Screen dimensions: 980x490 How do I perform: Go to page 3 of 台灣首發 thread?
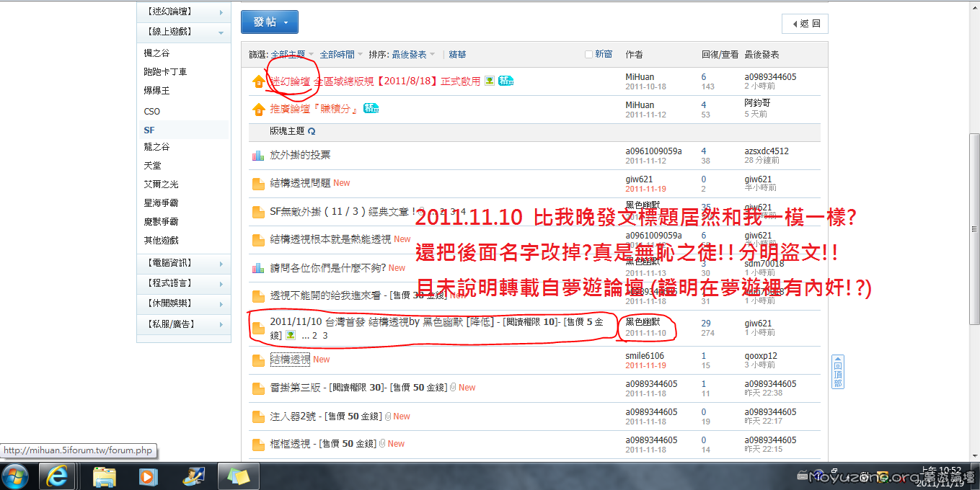click(325, 336)
